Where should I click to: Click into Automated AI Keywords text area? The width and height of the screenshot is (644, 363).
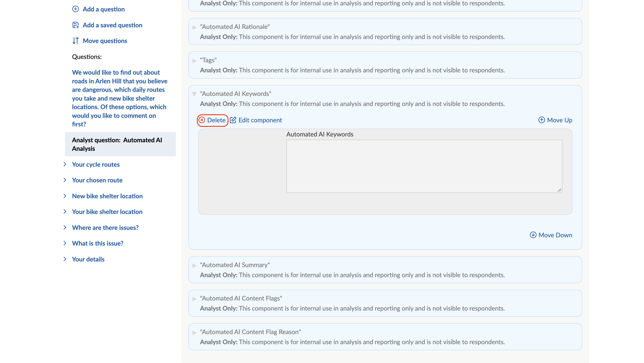tap(424, 166)
